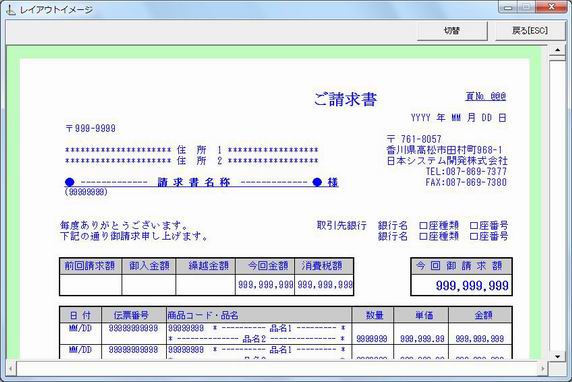Click the vertical scrollbar track

point(557,204)
